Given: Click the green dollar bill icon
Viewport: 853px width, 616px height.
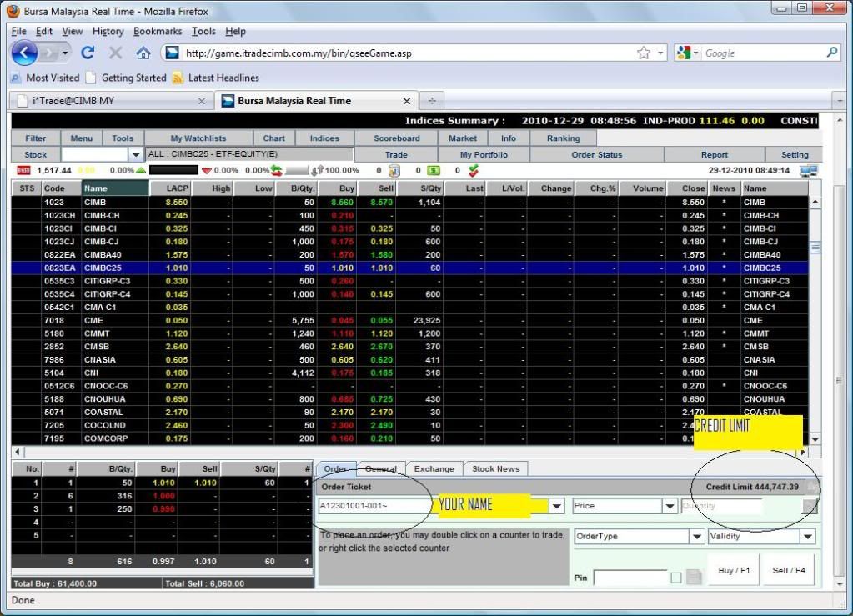Looking at the screenshot, I should coord(434,171).
